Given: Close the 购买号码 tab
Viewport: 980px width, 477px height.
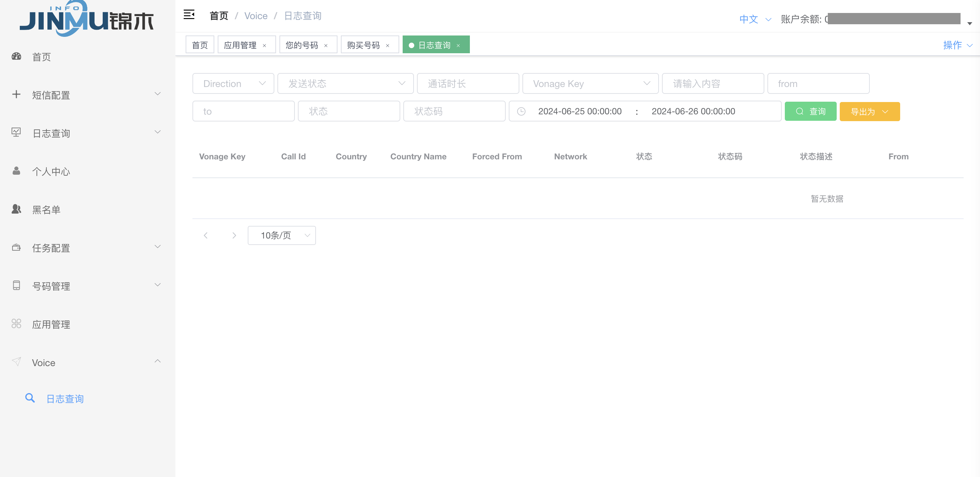Looking at the screenshot, I should click(388, 46).
